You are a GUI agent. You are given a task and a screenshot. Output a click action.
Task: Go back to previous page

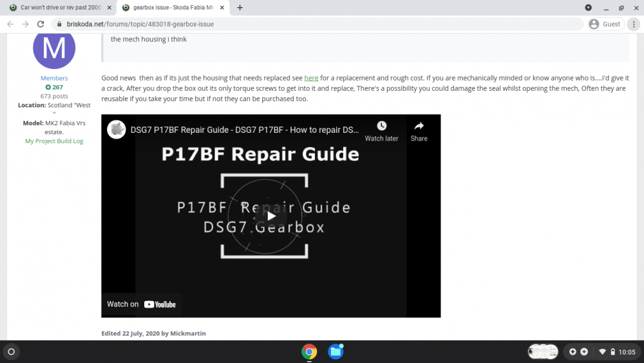pyautogui.click(x=10, y=25)
